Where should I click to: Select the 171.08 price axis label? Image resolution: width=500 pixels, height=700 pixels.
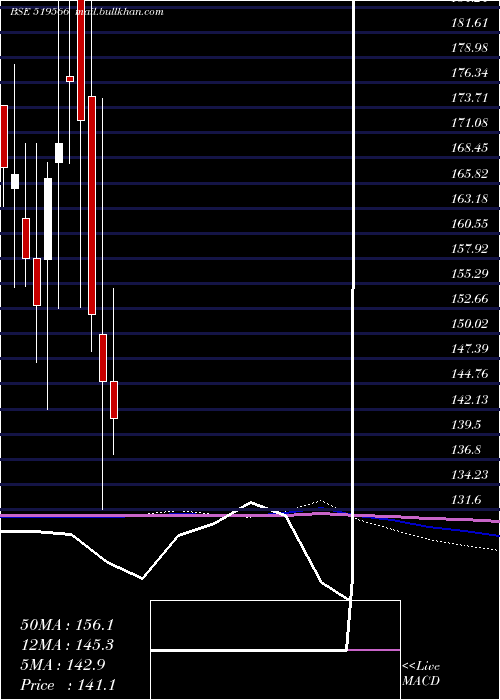[x=470, y=122]
